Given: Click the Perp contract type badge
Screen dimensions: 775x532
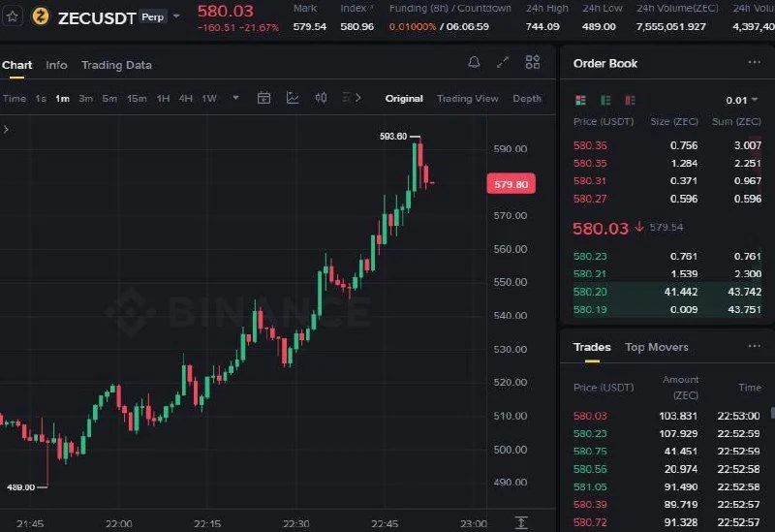Looking at the screenshot, I should coord(153,16).
